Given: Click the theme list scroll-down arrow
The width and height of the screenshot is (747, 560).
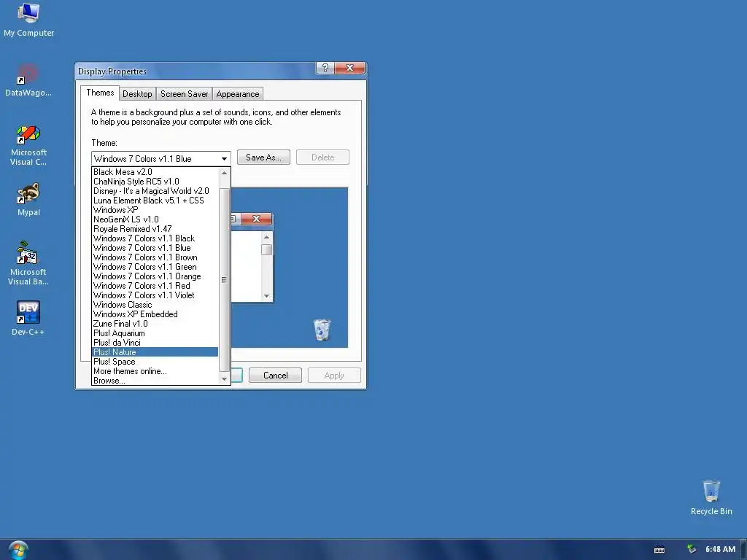Looking at the screenshot, I should click(225, 379).
